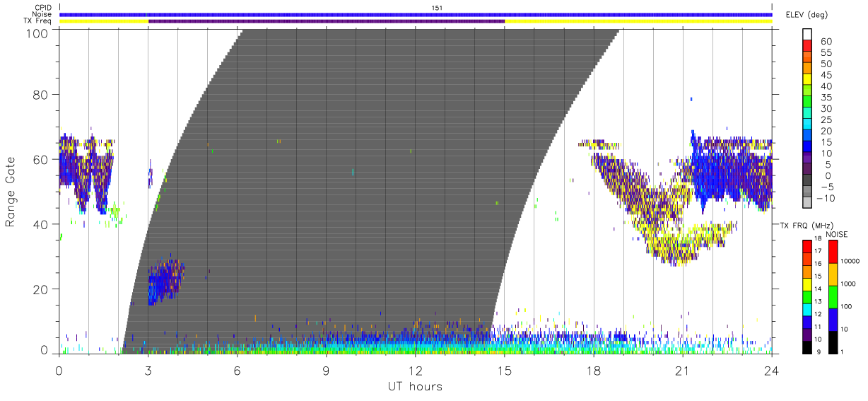Select the black 9 MHz TX FRQ swatch
Image resolution: width=868 pixels, height=401 pixels.
[x=807, y=346]
